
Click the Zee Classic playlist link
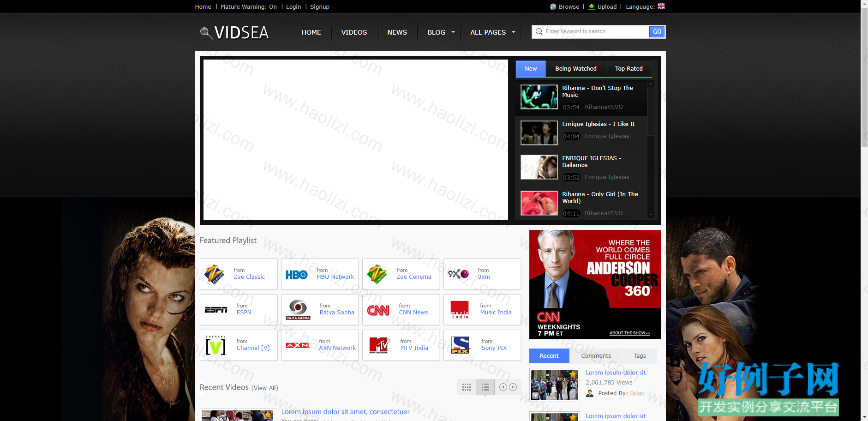[249, 277]
